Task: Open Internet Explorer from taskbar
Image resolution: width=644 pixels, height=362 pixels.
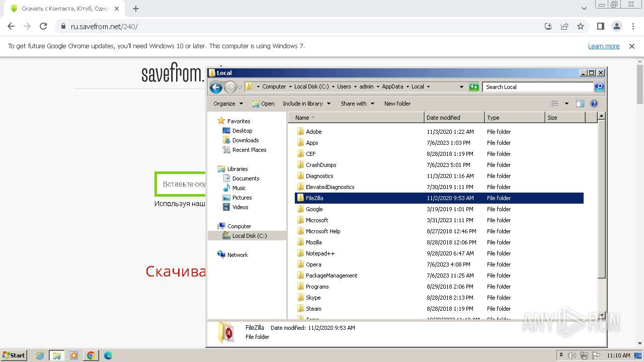Action: tap(40, 355)
